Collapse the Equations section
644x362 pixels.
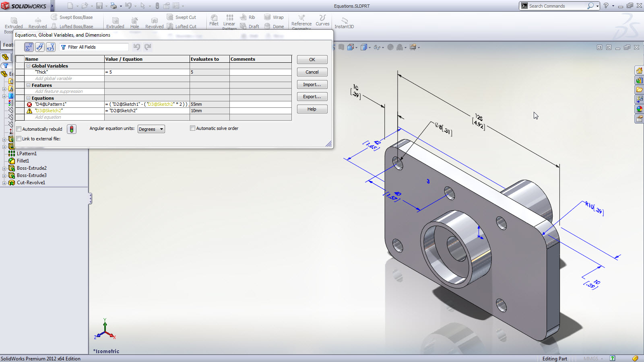tap(29, 98)
